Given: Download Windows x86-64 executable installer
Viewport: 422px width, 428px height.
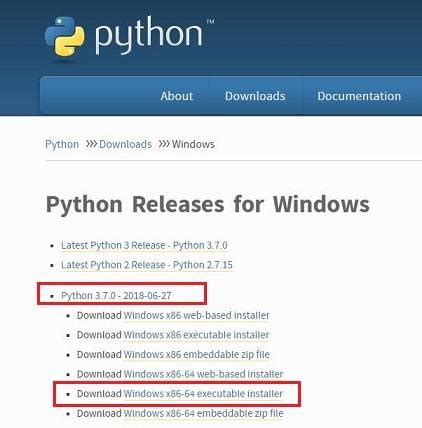Looking at the screenshot, I should [x=203, y=394].
